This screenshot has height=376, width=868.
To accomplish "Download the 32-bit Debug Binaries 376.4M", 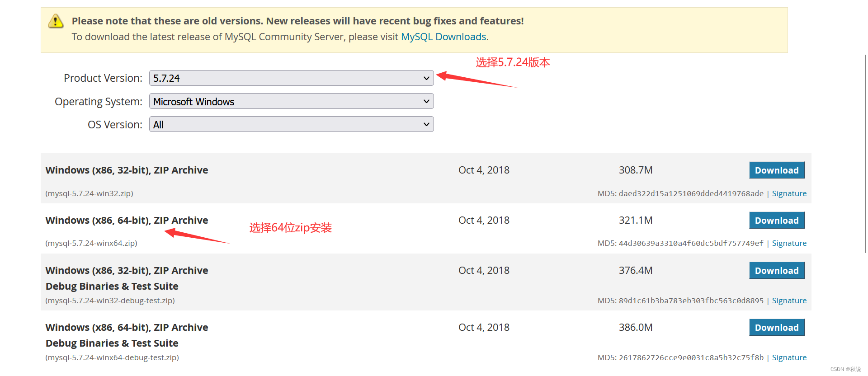I will (777, 271).
